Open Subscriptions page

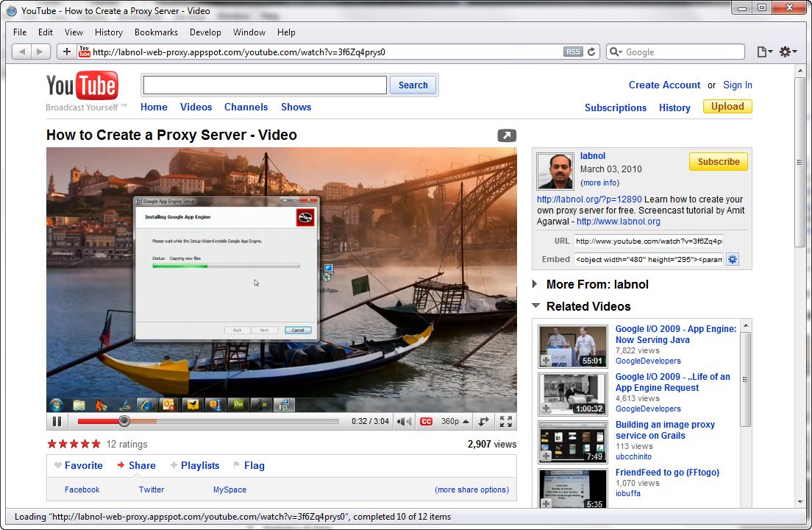coord(615,107)
